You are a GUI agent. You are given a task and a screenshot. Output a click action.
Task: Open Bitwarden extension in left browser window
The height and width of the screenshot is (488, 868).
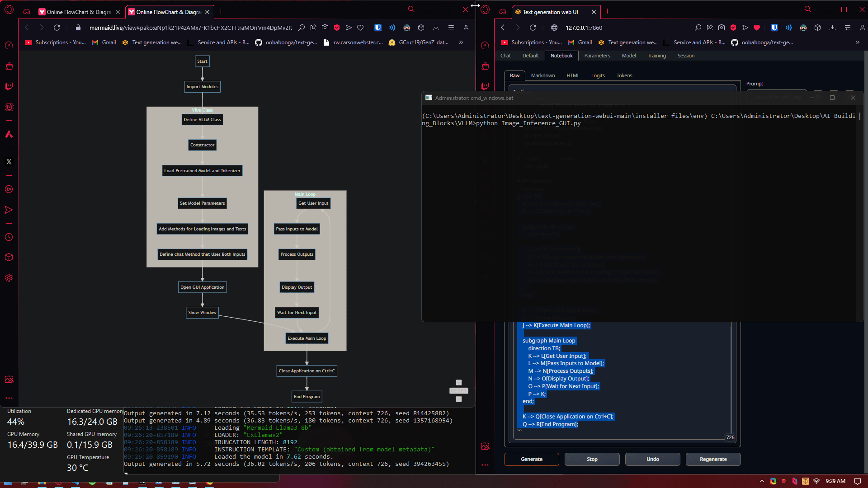(378, 28)
